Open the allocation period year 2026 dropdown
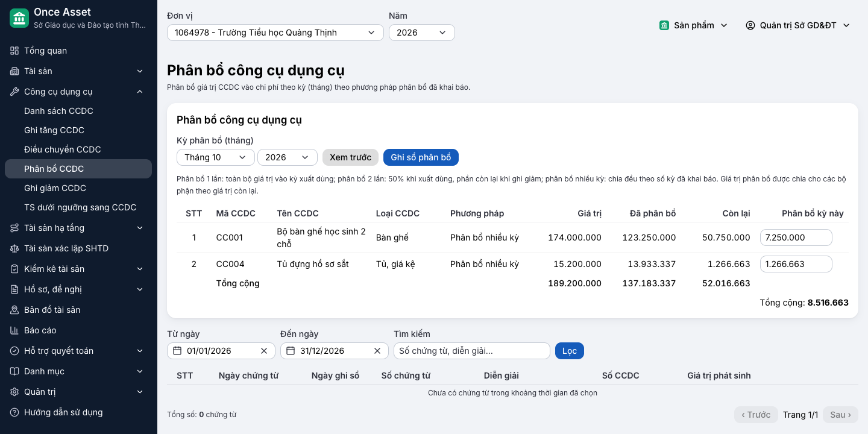 click(288, 157)
